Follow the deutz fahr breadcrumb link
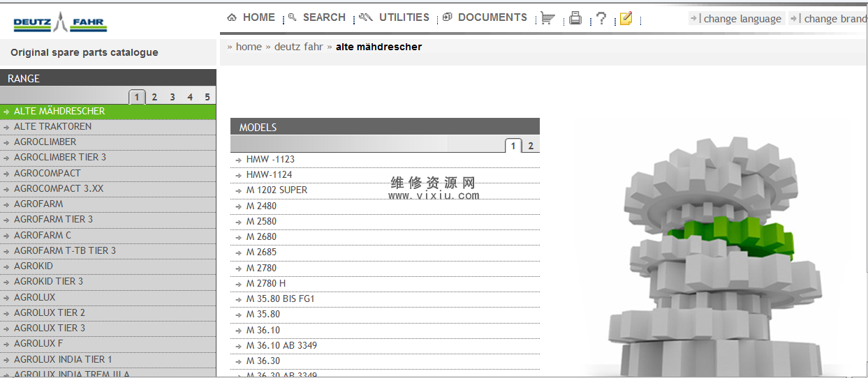 (299, 47)
